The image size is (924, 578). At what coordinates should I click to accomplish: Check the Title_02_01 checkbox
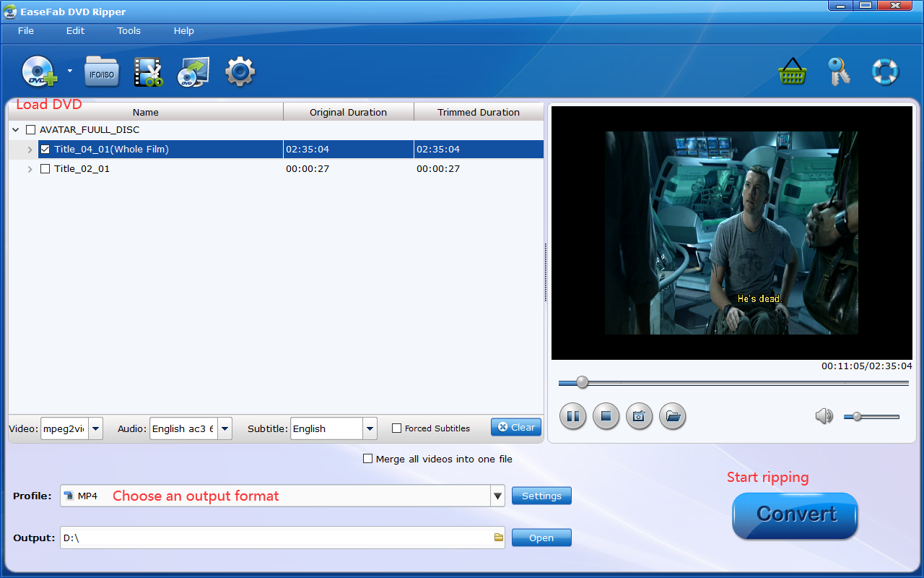[x=45, y=169]
